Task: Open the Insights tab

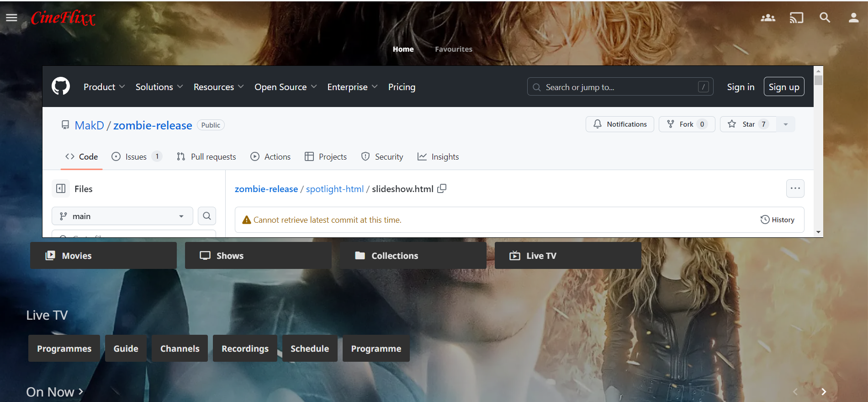Action: click(438, 156)
